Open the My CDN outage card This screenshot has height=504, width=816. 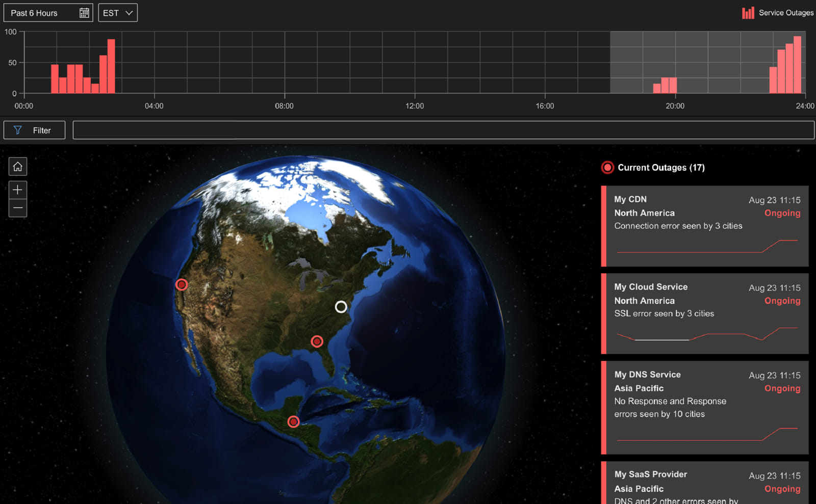(x=705, y=226)
